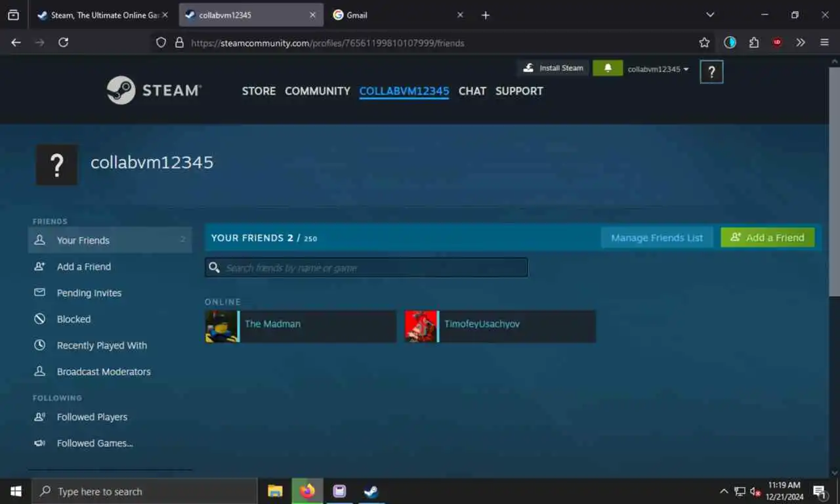Click the tracking protection shield icon

coord(161,43)
